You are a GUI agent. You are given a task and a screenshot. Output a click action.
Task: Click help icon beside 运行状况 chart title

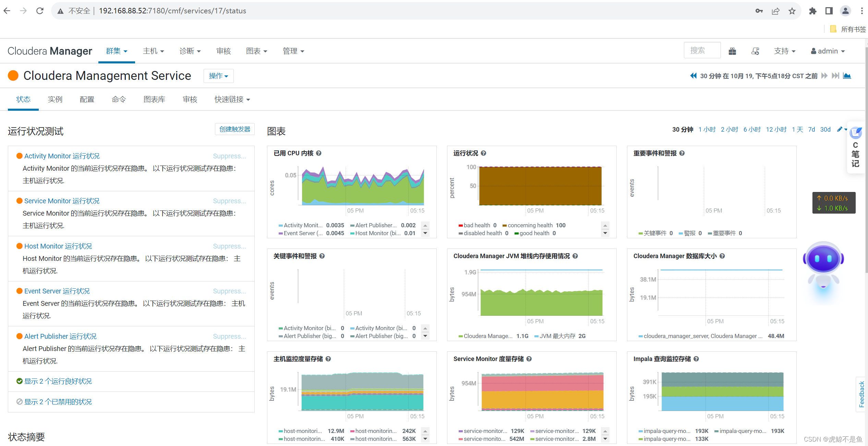click(x=483, y=153)
